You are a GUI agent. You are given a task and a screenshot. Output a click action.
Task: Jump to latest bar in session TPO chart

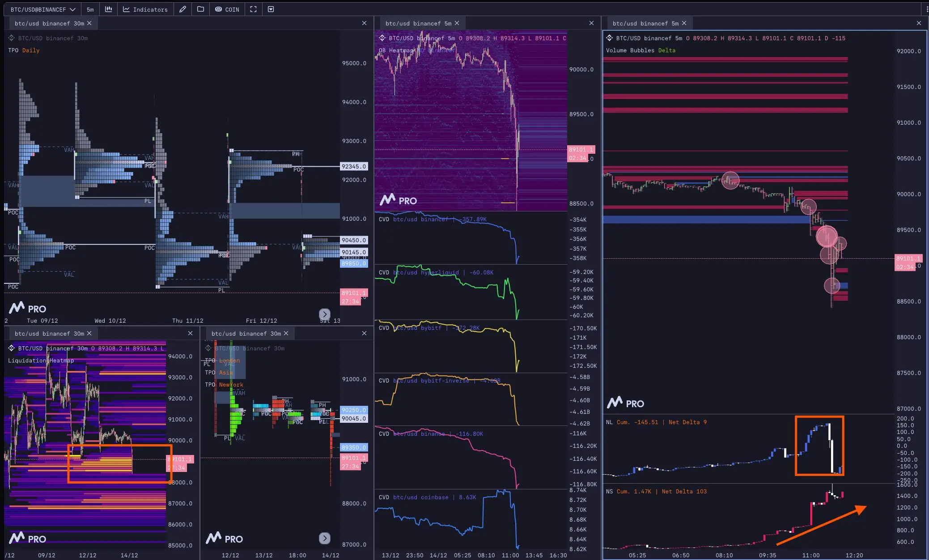[x=325, y=538]
